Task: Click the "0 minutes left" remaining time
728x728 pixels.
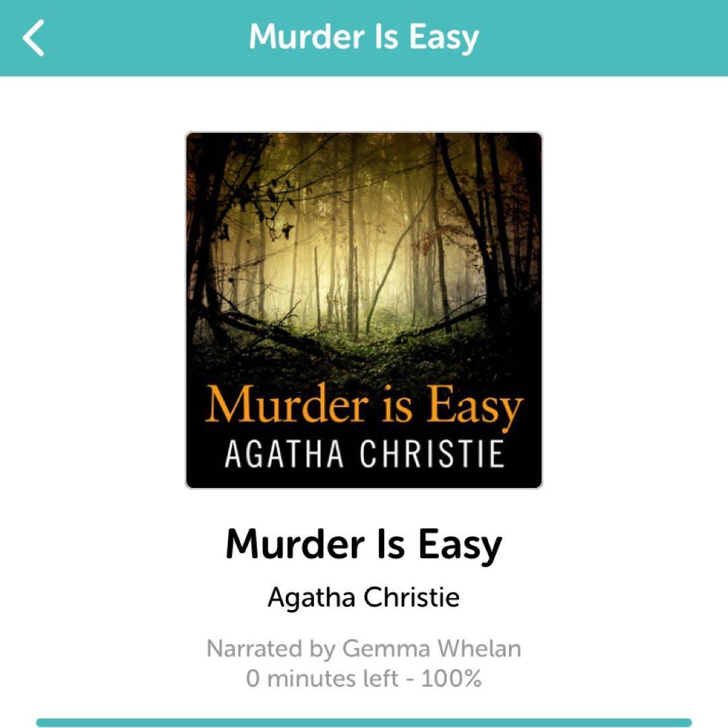Action: (x=322, y=678)
